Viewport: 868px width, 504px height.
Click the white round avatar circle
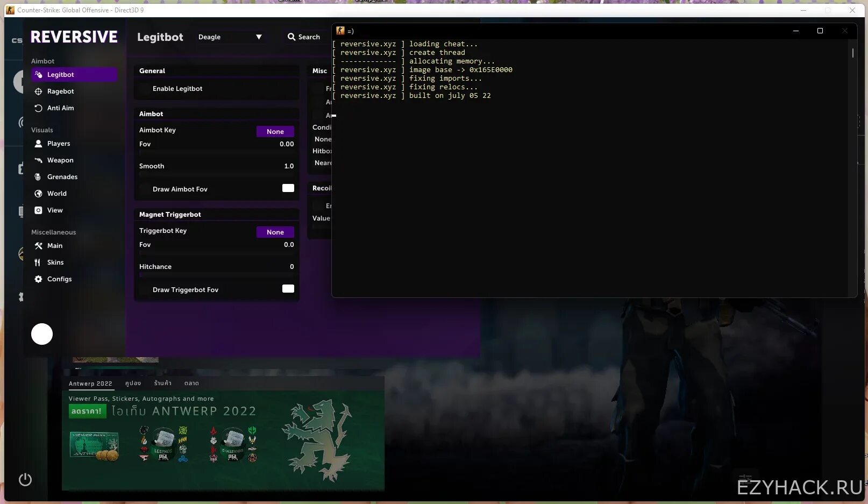point(42,334)
